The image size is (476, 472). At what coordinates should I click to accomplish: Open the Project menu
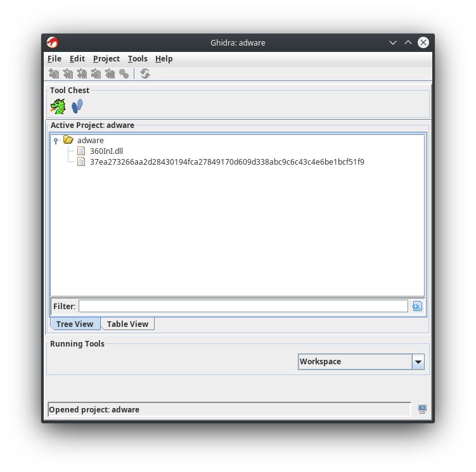[x=106, y=59]
